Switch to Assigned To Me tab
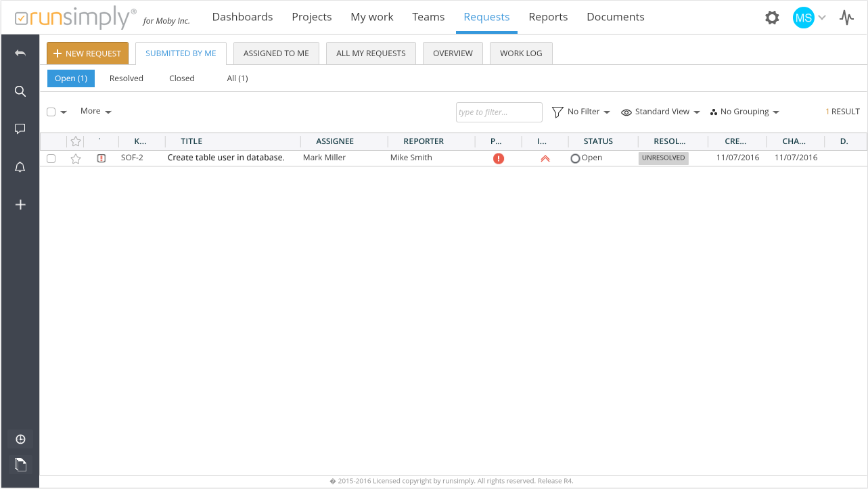The image size is (868, 489). (x=276, y=53)
